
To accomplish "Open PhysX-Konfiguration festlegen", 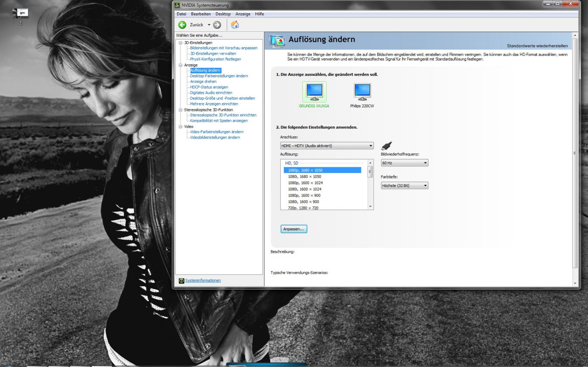I will click(215, 59).
